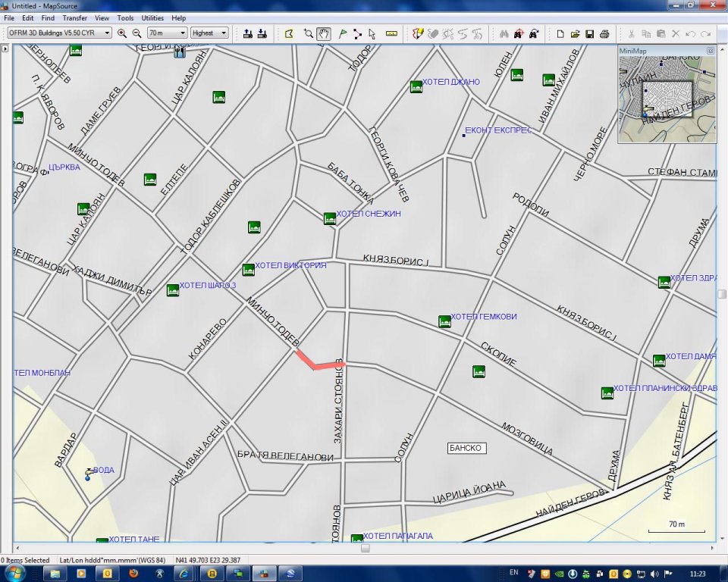Activate the Waypoint flag tool
The image size is (728, 582).
pyautogui.click(x=343, y=33)
